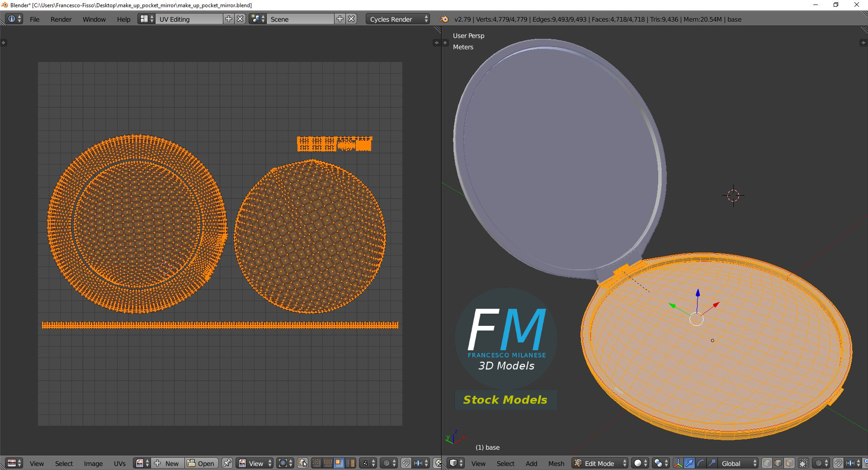868x470 pixels.
Task: Open the Render menu
Action: click(x=61, y=19)
